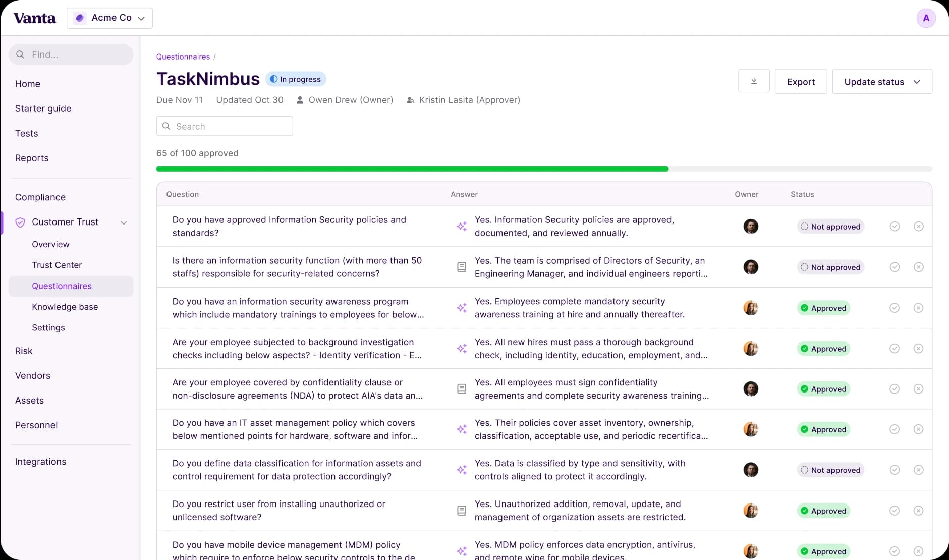The height and width of the screenshot is (560, 949).
Task: Toggle approval checkmark for NDA confidentiality row
Action: 895,389
